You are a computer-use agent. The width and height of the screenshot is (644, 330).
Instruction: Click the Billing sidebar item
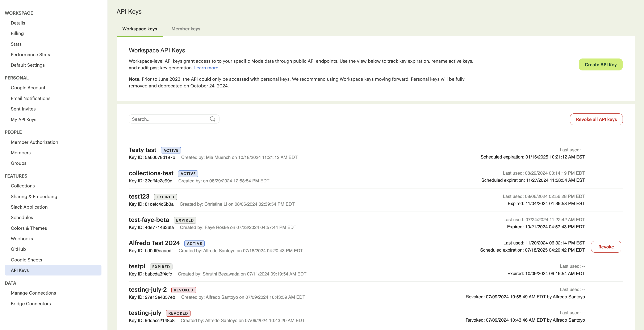tap(17, 33)
